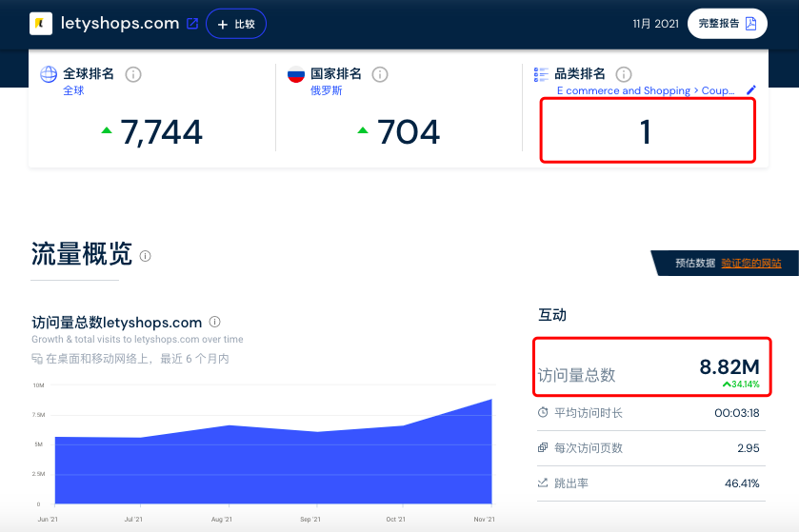Click the Sep '21 axis label
Image resolution: width=799 pixels, height=532 pixels.
310,520
